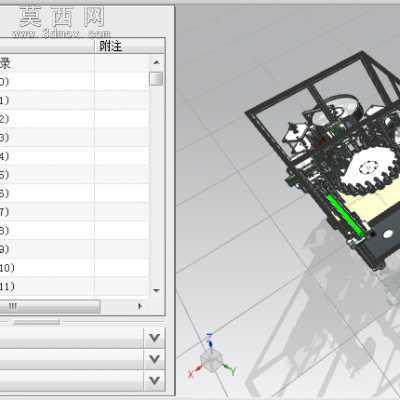Image resolution: width=400 pixels, height=400 pixels.
Task: Click the horizontal scrollbar thumb with grip lines
Action: coord(49,306)
